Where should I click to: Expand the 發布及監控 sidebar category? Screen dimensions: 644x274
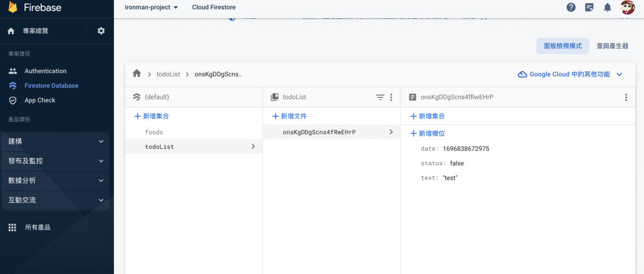[55, 161]
